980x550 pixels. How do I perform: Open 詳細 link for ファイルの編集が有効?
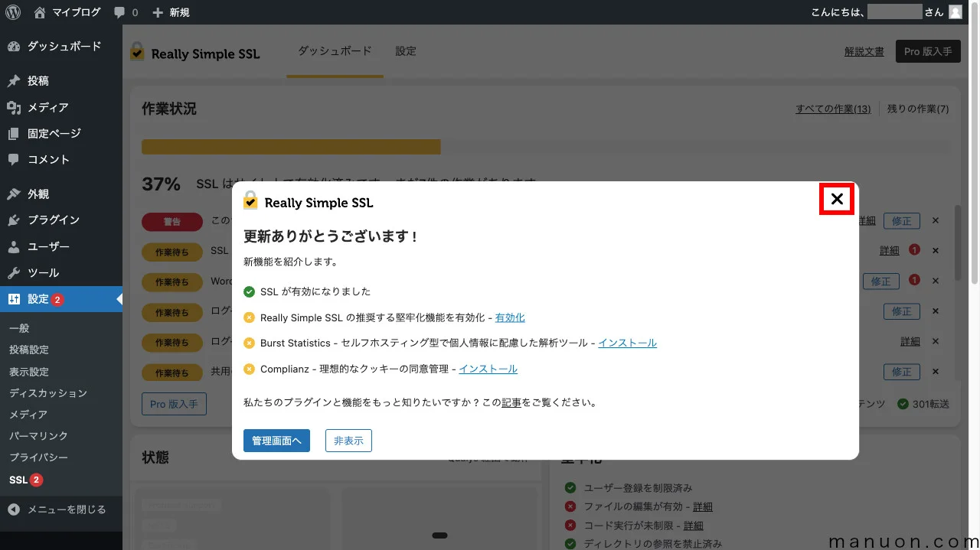[703, 506]
